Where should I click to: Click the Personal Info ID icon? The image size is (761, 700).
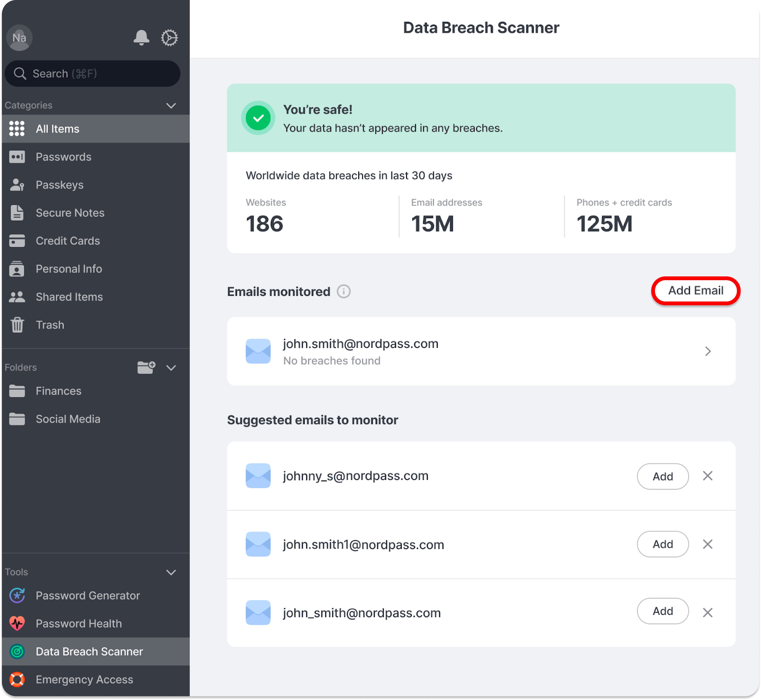[17, 269]
